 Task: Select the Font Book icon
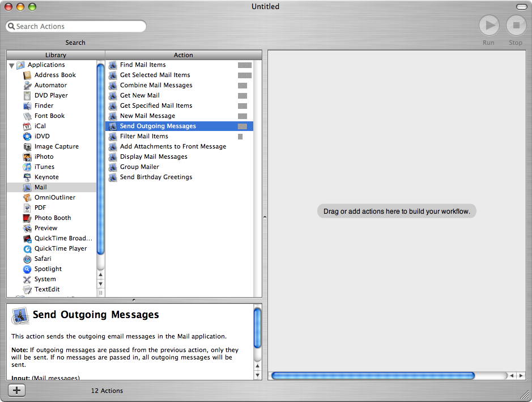27,116
